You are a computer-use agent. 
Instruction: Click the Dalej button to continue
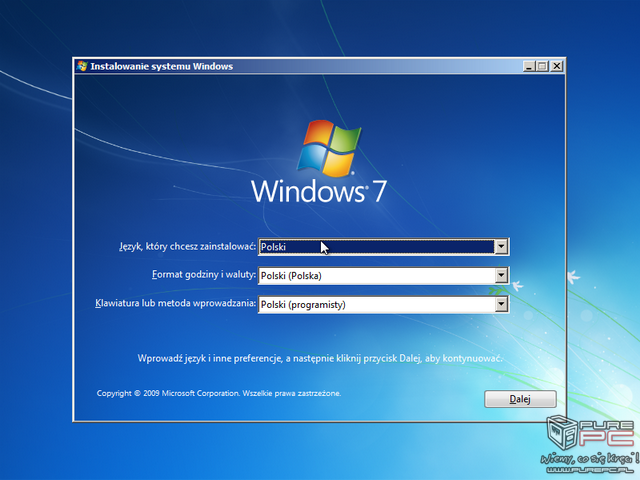pos(520,399)
